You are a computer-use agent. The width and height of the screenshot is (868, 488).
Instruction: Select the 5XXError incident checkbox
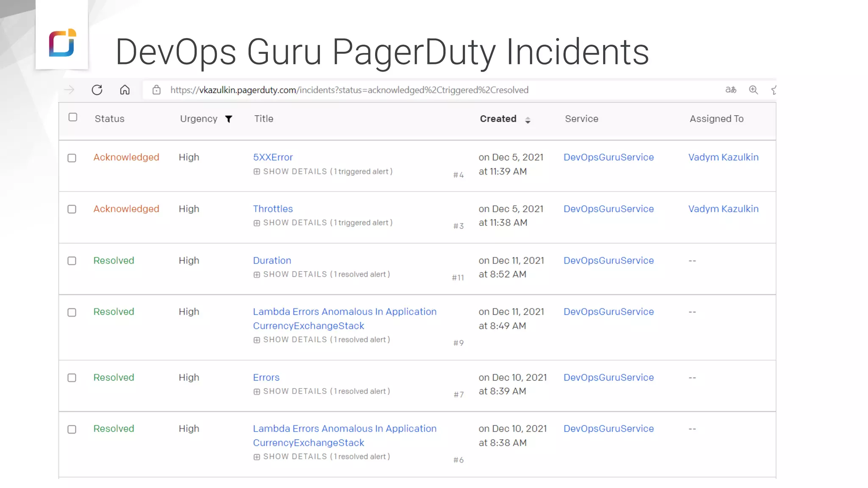(72, 158)
